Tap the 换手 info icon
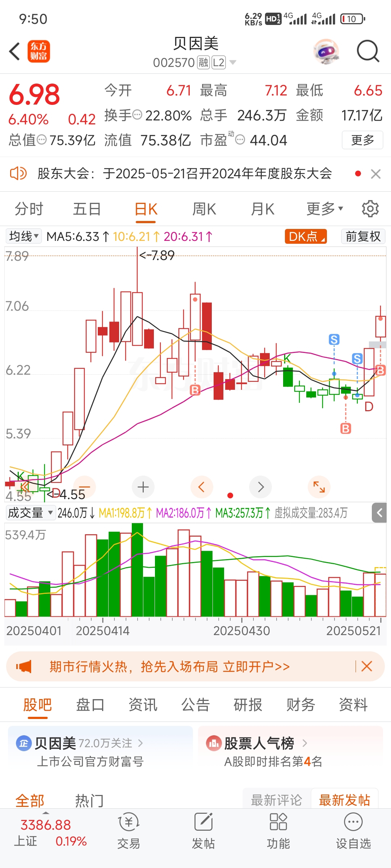This screenshot has width=391, height=868. tap(137, 115)
